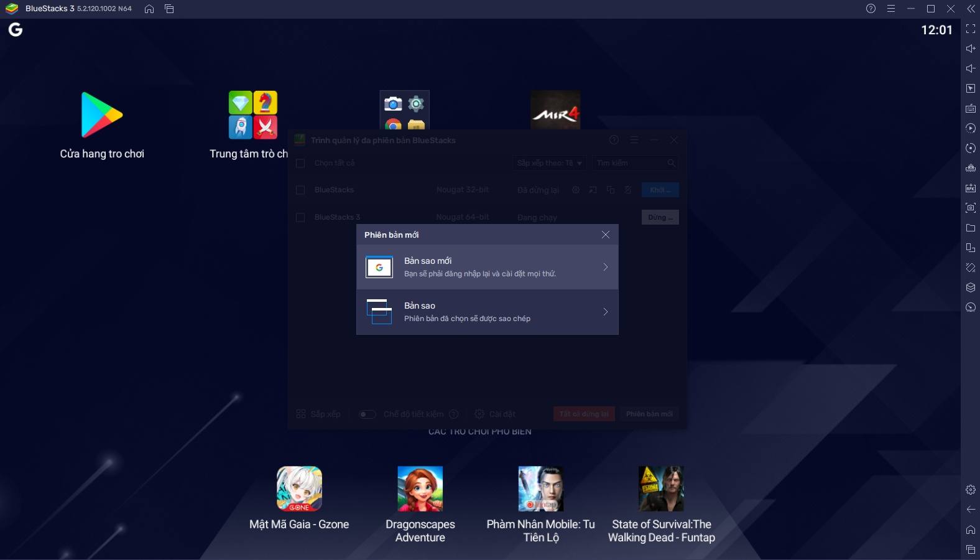This screenshot has height=560, width=980.
Task: Click the search magnifier icon in manager
Action: click(x=671, y=163)
